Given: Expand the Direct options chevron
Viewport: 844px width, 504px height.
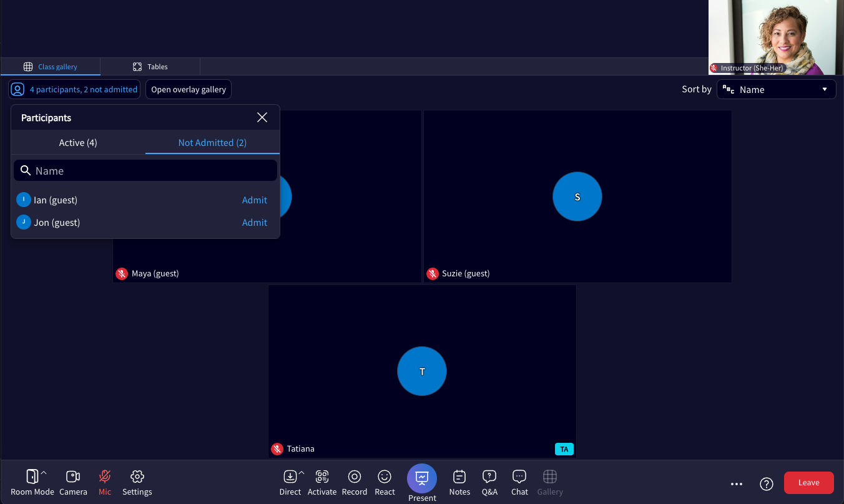Looking at the screenshot, I should tap(302, 473).
